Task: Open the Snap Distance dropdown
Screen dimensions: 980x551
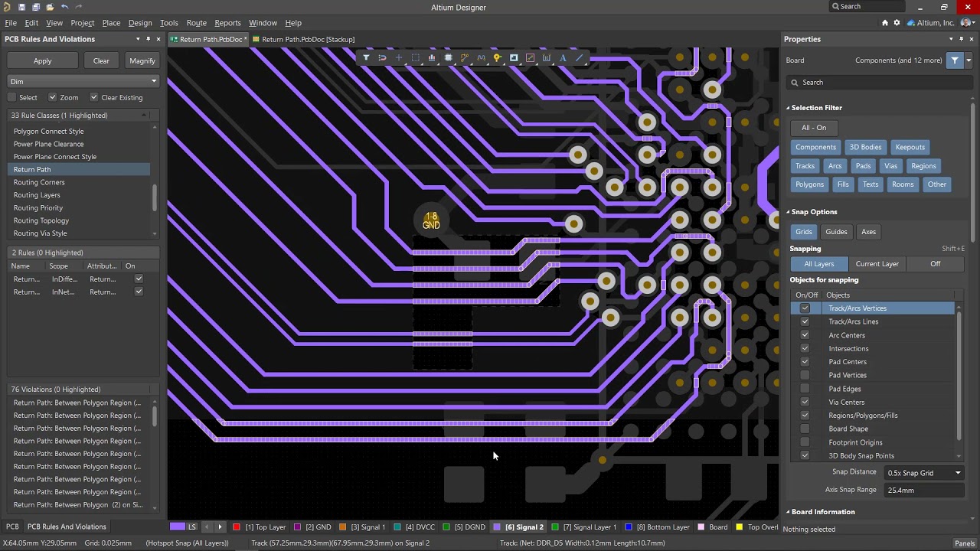Action: point(924,473)
